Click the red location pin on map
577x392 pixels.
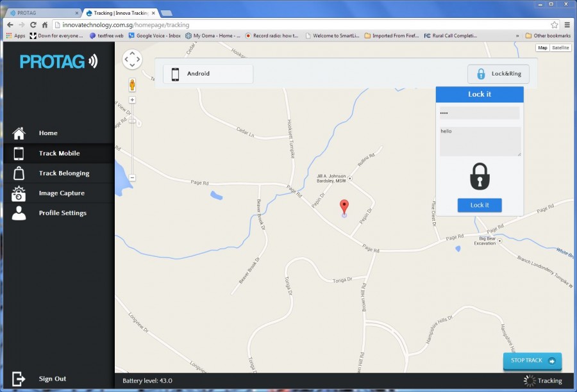[344, 207]
